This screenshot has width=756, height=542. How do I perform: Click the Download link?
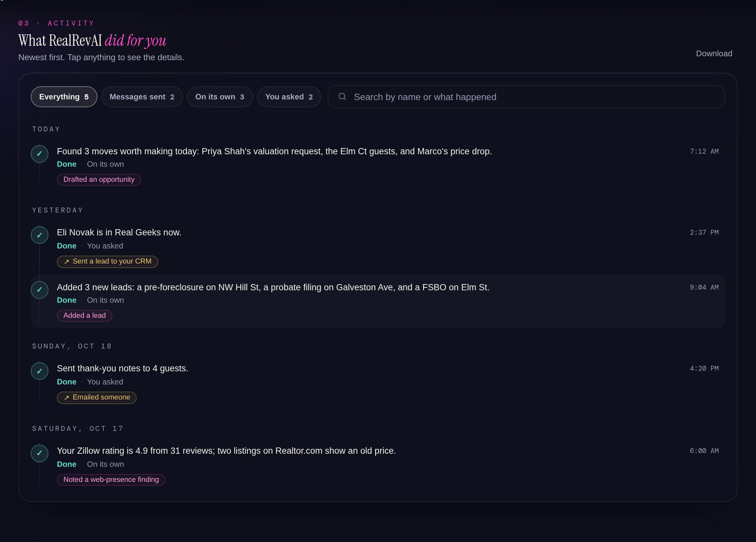click(x=714, y=54)
